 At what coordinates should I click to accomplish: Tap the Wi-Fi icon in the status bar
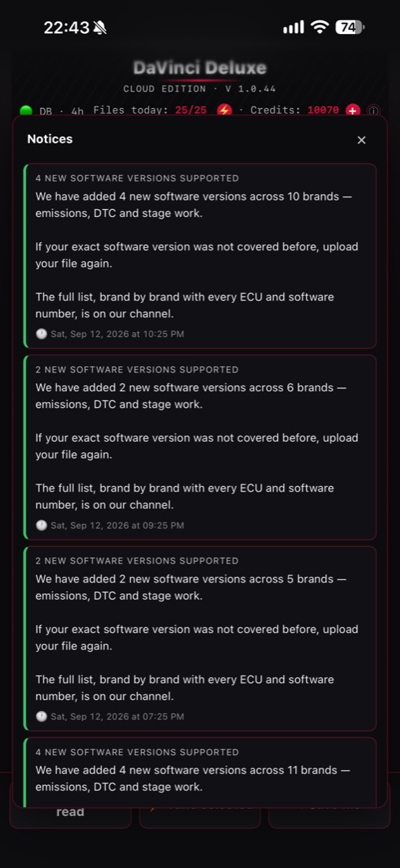click(x=320, y=27)
